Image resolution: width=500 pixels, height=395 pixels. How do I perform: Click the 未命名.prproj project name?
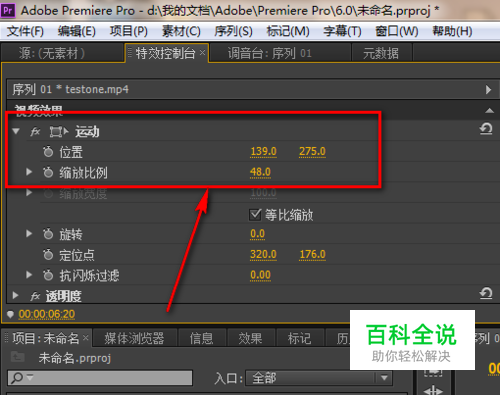pyautogui.click(x=75, y=358)
